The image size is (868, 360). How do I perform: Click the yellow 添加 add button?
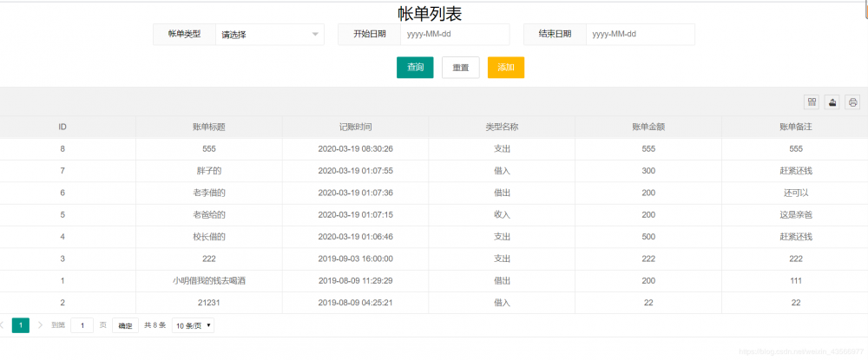(506, 68)
